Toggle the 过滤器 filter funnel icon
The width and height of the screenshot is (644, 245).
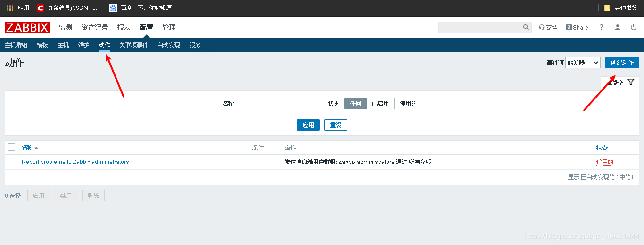[x=631, y=82]
